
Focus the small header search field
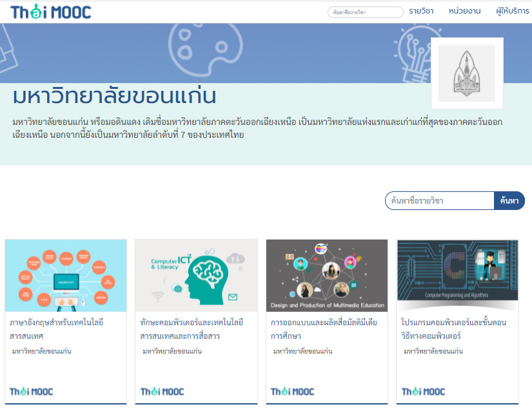[x=366, y=12]
